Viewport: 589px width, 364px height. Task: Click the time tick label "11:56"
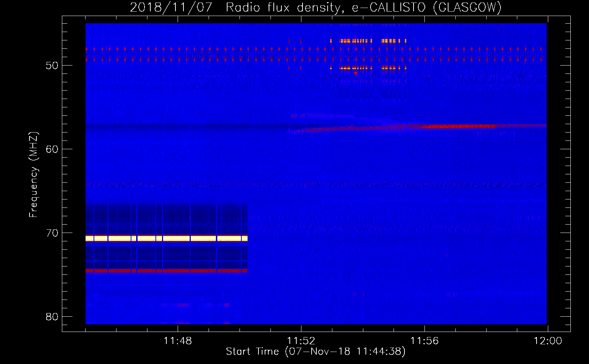click(424, 341)
